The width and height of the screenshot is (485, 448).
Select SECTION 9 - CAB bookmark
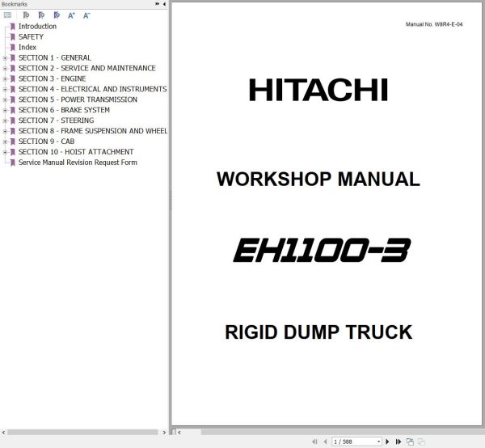[46, 142]
